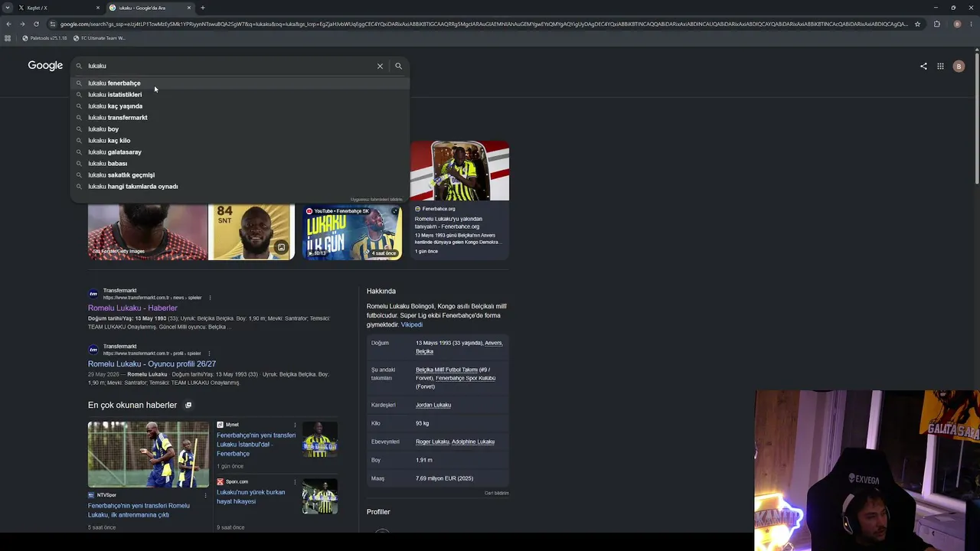
Task: Click the icon beside En çok okunan haberler
Action: click(x=188, y=405)
